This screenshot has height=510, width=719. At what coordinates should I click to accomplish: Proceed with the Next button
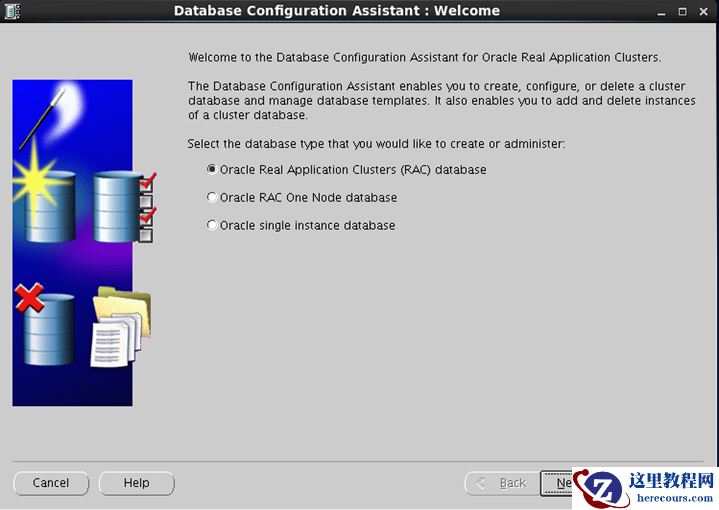[x=557, y=483]
